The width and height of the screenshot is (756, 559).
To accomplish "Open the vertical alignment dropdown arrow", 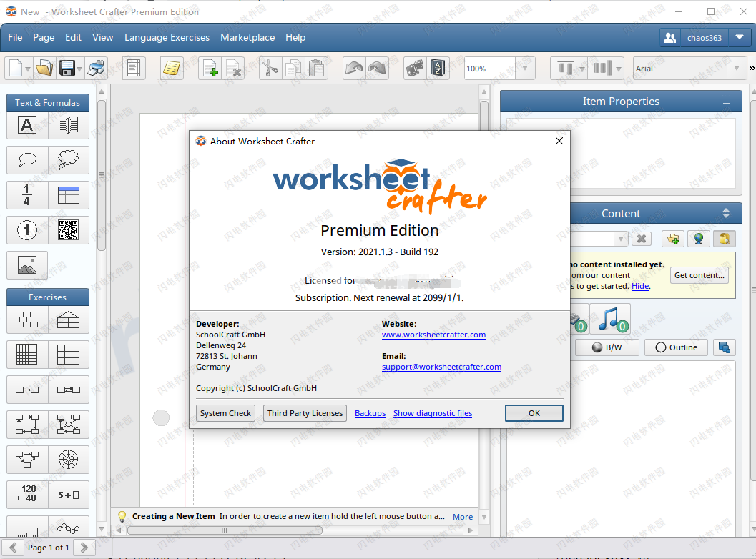I will tap(582, 69).
